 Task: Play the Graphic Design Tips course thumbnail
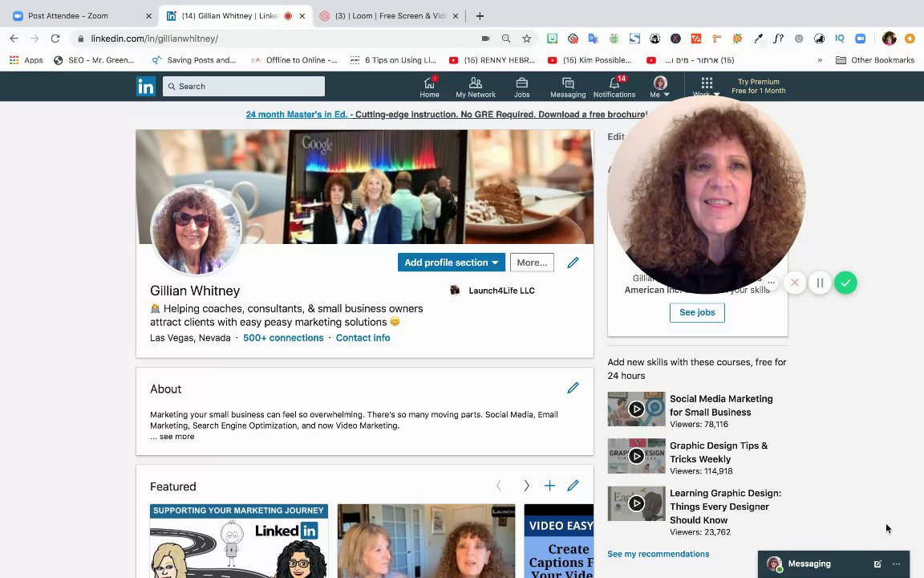(x=636, y=456)
